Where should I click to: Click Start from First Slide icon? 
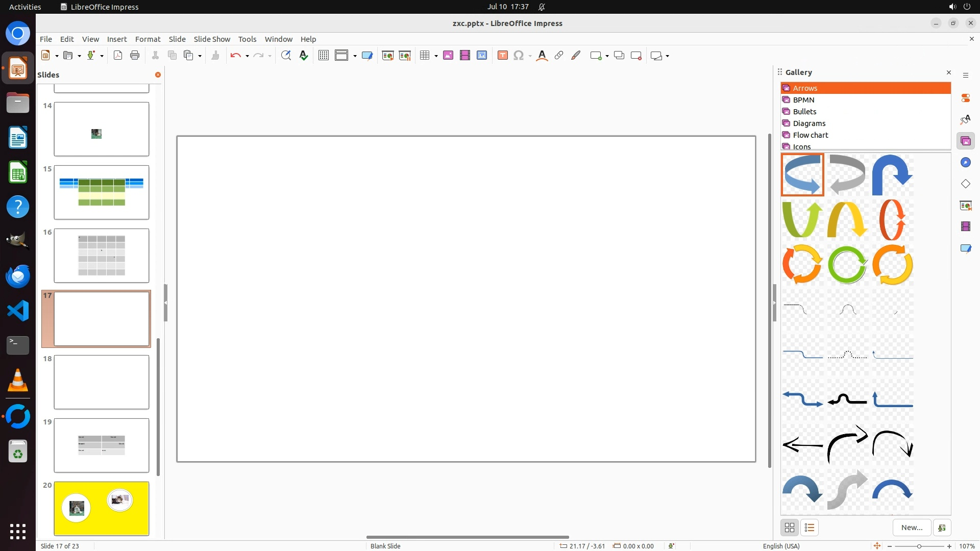[388, 56]
